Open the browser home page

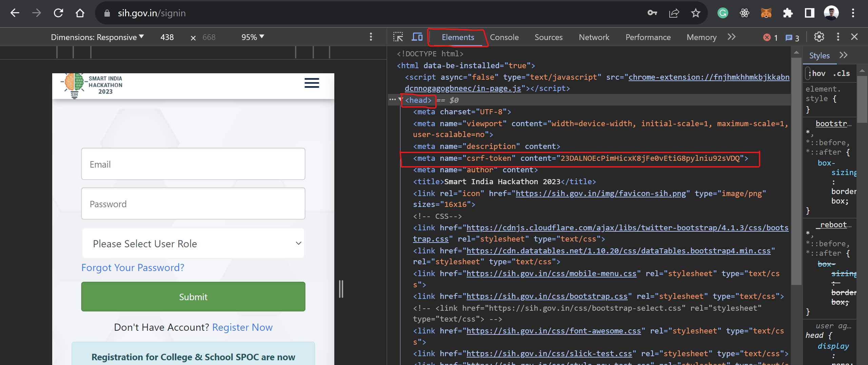coord(80,13)
